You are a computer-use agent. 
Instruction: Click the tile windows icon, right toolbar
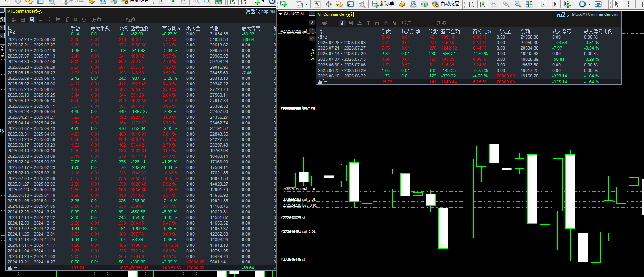pyautogui.click(x=529, y=4)
